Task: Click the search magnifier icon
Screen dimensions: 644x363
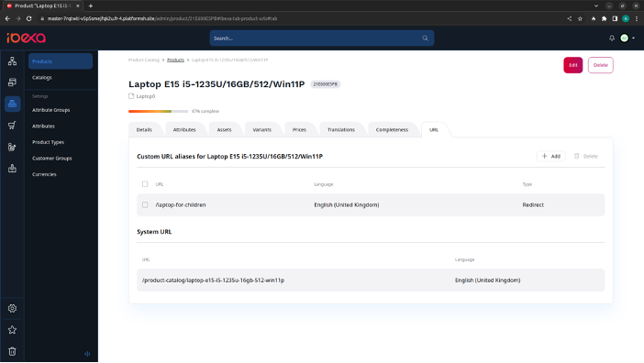Action: pyautogui.click(x=425, y=38)
